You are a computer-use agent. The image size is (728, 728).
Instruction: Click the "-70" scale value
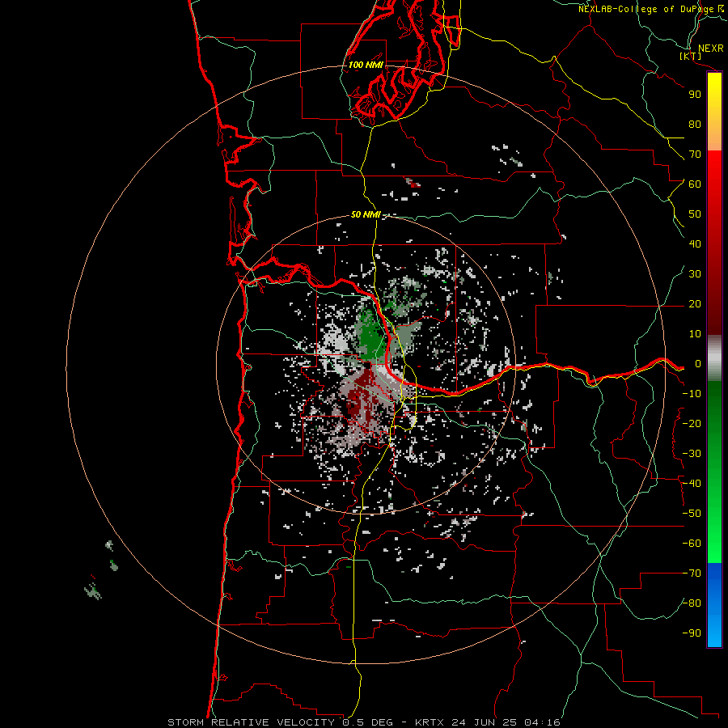tap(692, 574)
